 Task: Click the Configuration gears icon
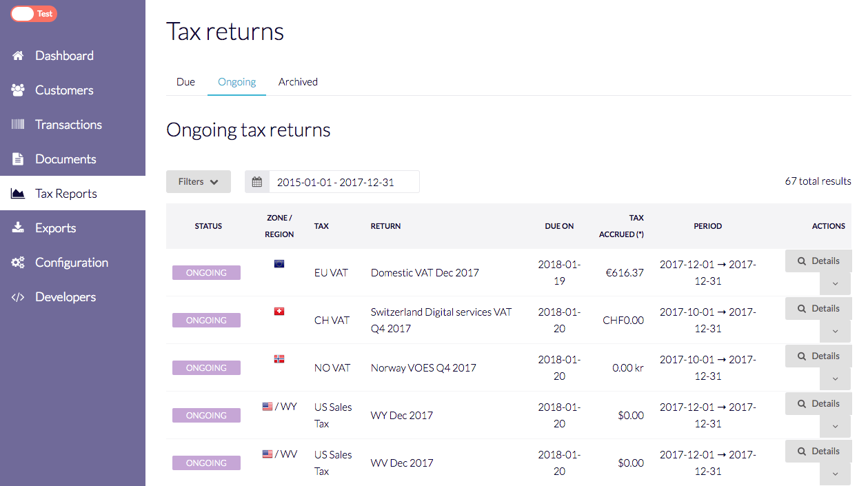(19, 263)
